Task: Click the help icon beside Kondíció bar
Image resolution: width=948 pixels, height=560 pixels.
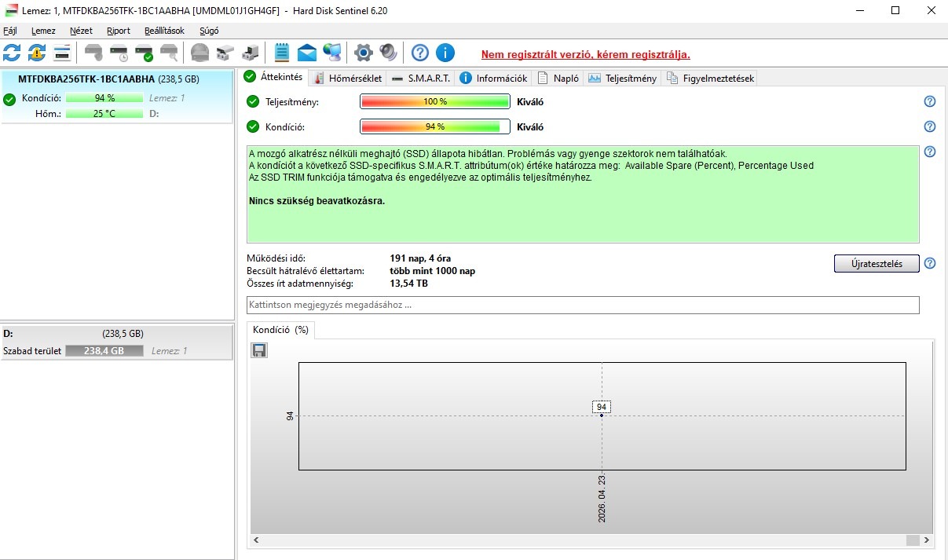Action: 930,126
